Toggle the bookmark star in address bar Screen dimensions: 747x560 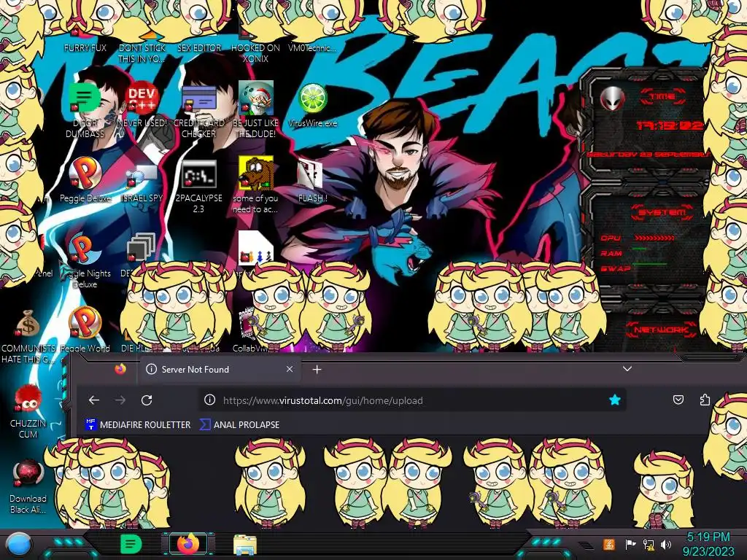pyautogui.click(x=614, y=400)
